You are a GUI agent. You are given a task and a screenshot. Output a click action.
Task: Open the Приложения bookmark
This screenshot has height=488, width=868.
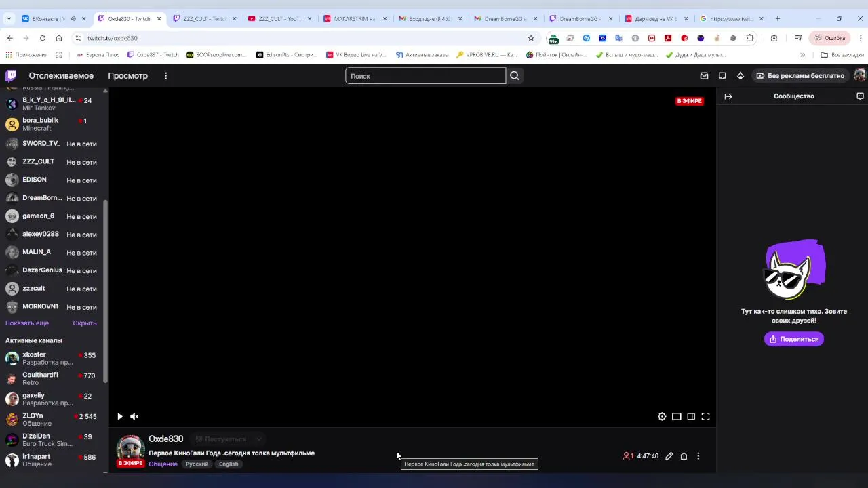coord(26,55)
